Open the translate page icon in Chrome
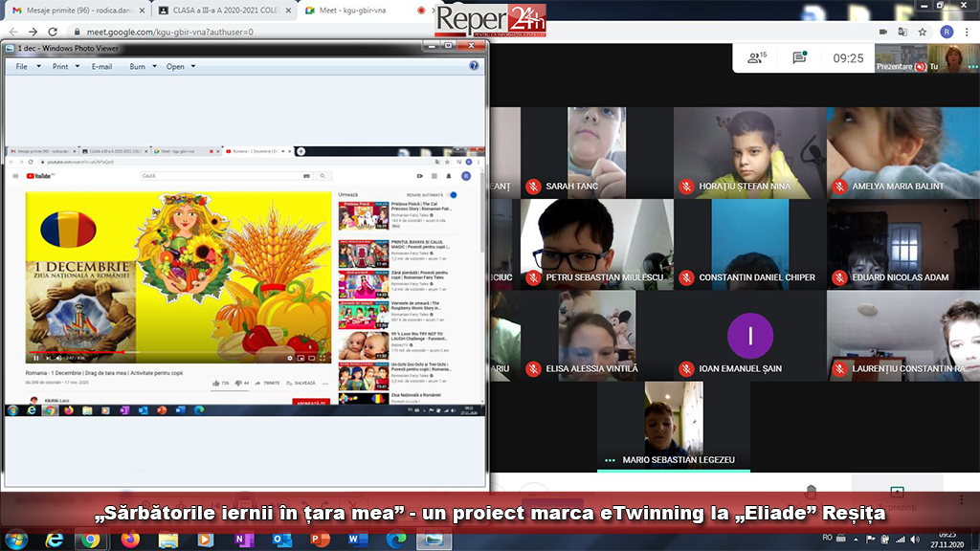 [x=902, y=32]
